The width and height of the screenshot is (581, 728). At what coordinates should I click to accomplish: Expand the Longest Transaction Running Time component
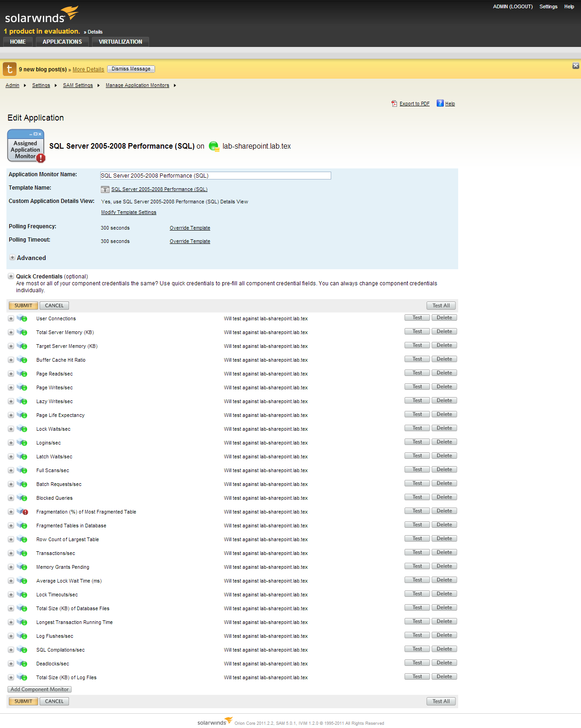11,622
